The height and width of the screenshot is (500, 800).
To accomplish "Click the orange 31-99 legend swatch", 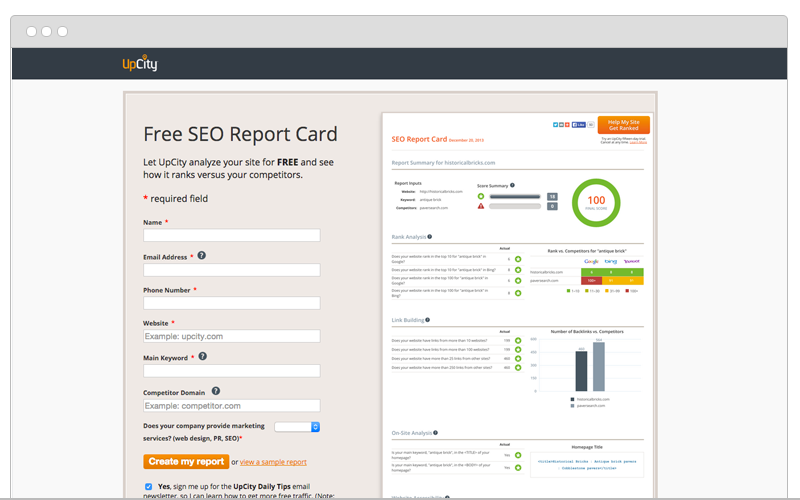I will click(x=607, y=291).
